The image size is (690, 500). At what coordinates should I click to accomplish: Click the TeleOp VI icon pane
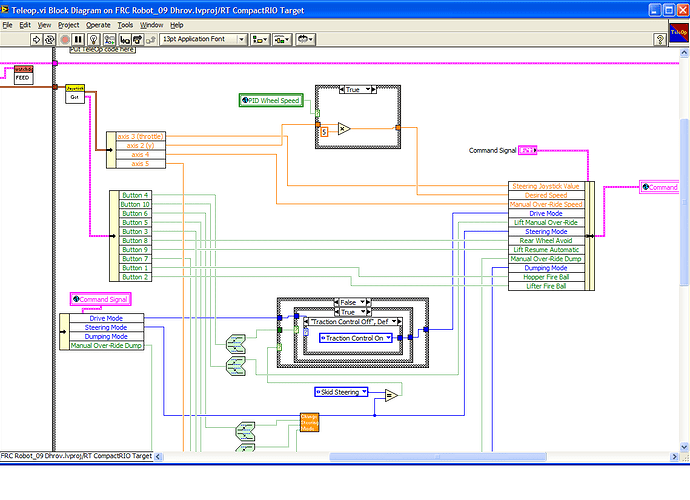(678, 33)
